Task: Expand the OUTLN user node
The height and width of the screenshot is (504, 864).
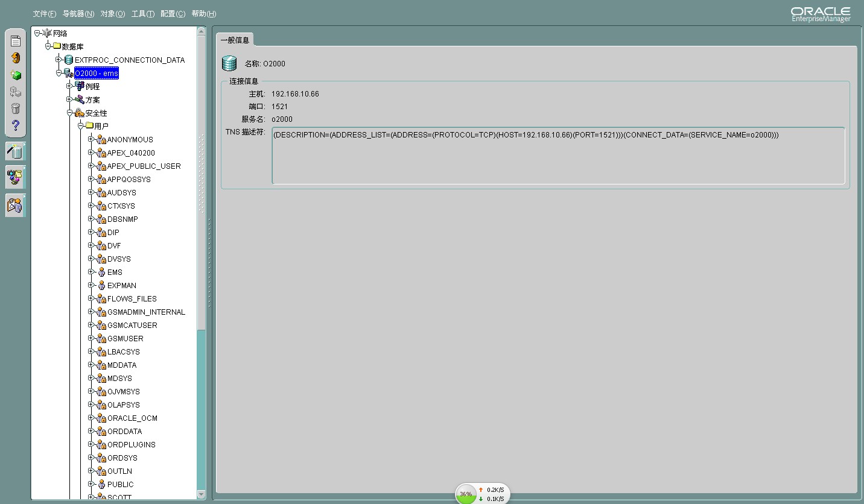Action: click(91, 471)
